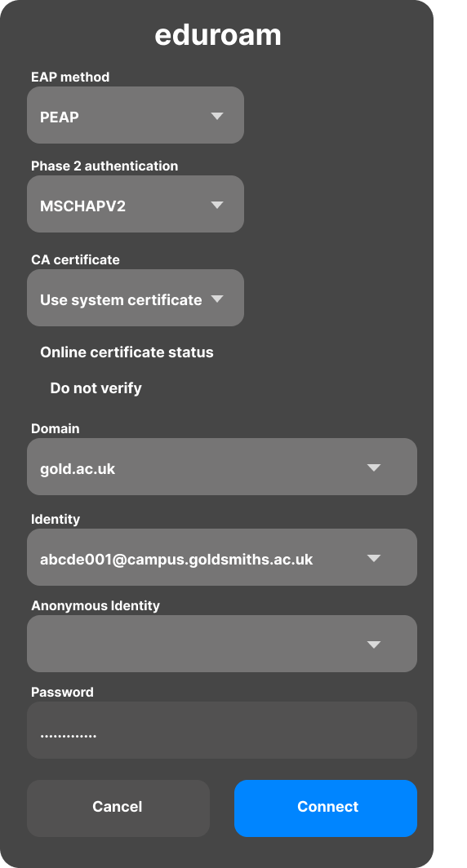
Task: Cancel the eduroam network setup
Action: tap(118, 808)
